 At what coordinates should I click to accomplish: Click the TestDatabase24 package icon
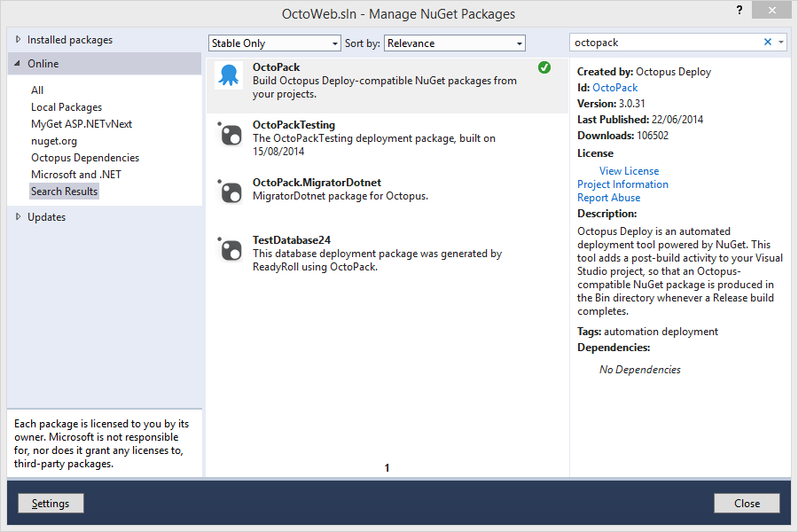tap(230, 250)
